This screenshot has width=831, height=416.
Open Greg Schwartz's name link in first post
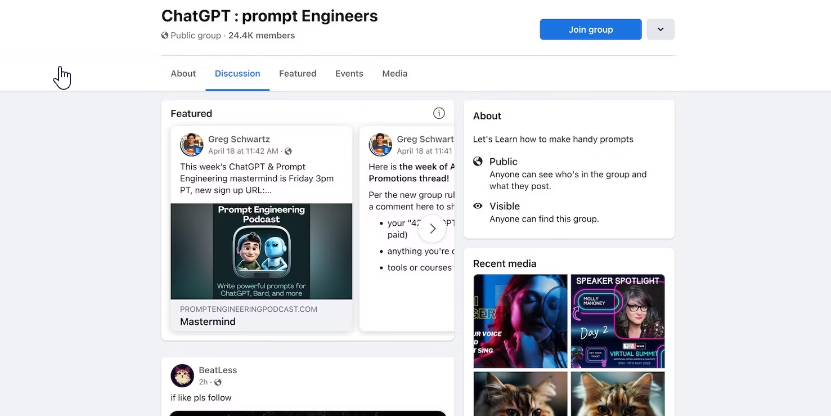[238, 139]
